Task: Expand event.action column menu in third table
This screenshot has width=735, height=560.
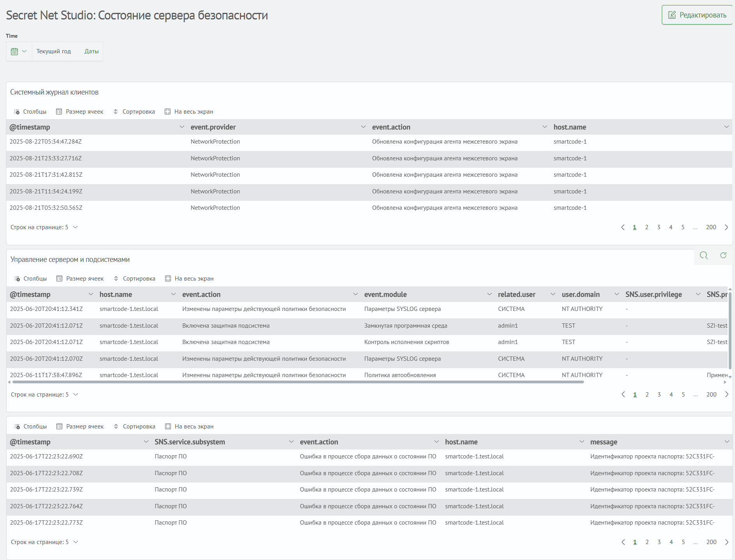Action: (x=436, y=442)
